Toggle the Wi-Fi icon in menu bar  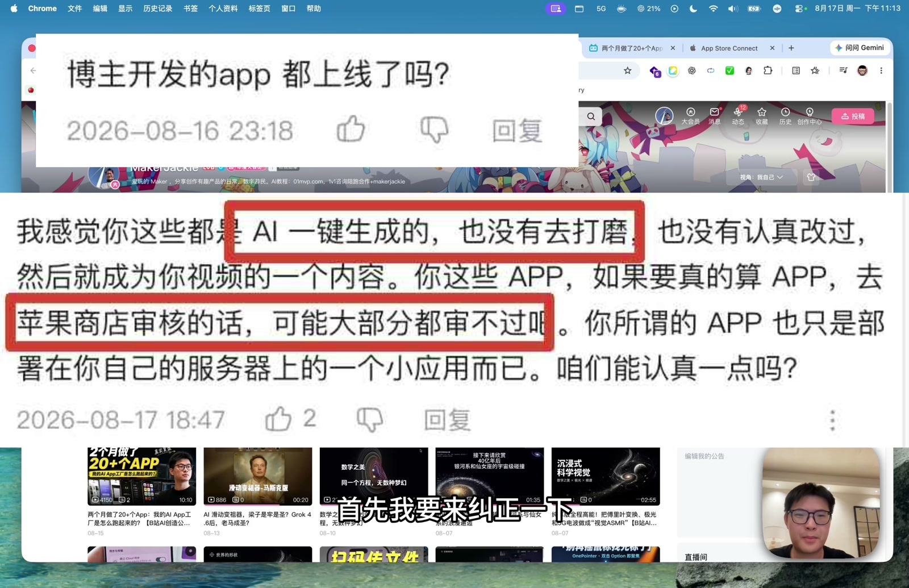tap(713, 9)
